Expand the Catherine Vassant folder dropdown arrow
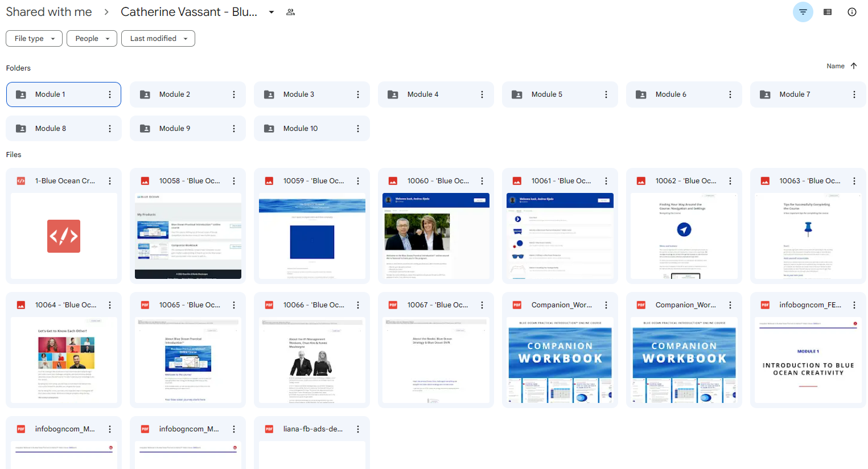Viewport: 868px width, 469px height. [271, 12]
